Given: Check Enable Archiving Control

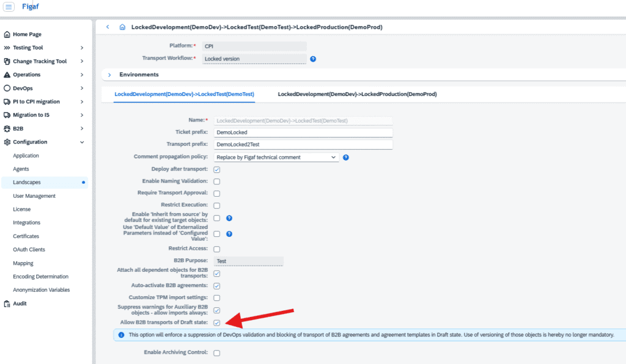Looking at the screenshot, I should click(217, 353).
